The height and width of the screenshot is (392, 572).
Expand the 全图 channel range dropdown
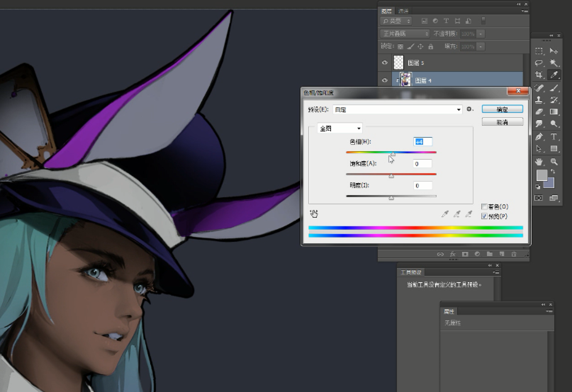coord(340,129)
